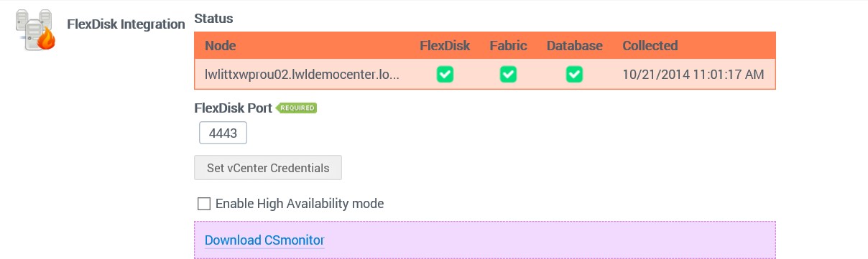Click the FlexDisk Port label

pyautogui.click(x=234, y=108)
